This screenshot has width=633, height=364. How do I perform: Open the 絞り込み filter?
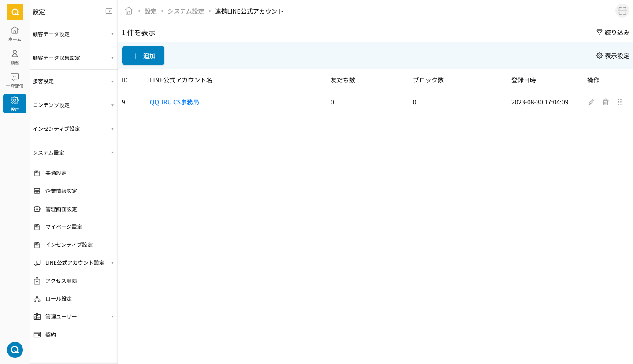point(613,33)
